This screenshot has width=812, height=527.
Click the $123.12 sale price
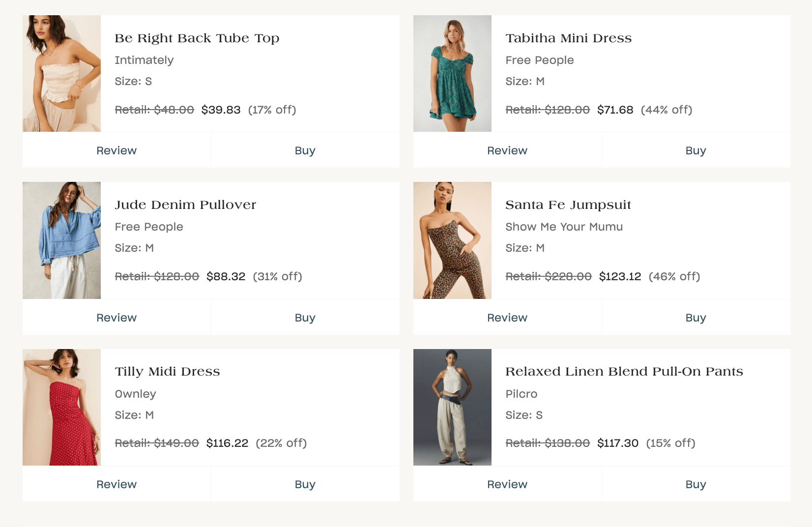pos(620,276)
